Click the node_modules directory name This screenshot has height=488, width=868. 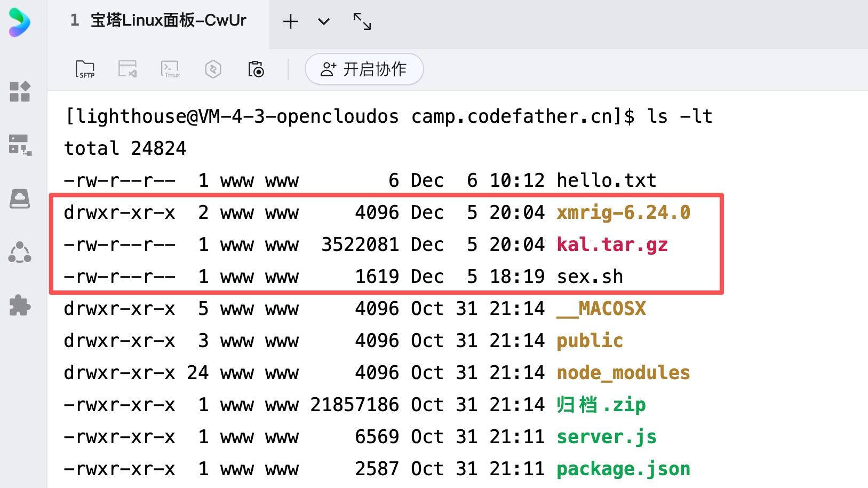pyautogui.click(x=623, y=373)
